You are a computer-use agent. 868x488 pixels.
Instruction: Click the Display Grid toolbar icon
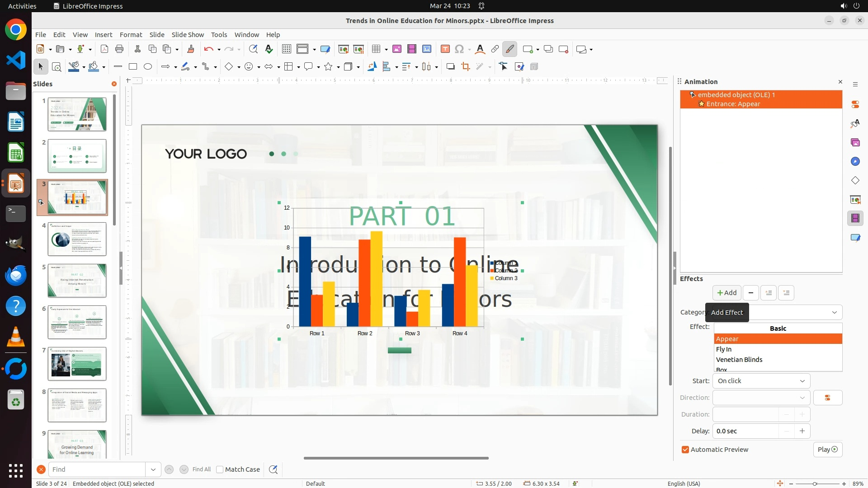click(286, 49)
